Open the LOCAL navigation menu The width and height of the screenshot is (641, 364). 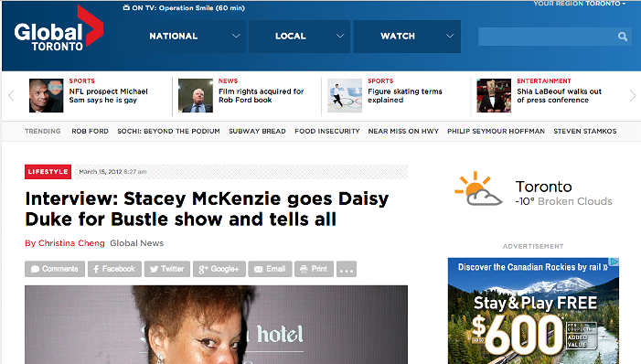click(x=299, y=37)
